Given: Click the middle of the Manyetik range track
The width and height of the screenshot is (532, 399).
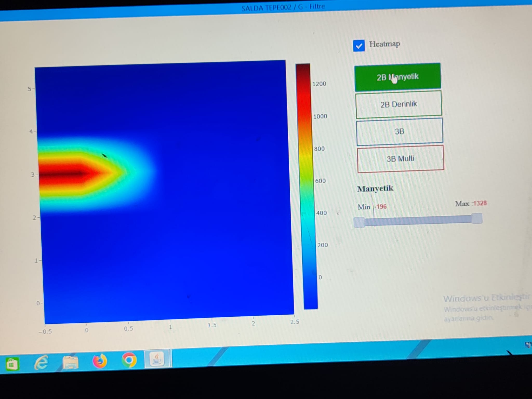Looking at the screenshot, I should click(418, 220).
